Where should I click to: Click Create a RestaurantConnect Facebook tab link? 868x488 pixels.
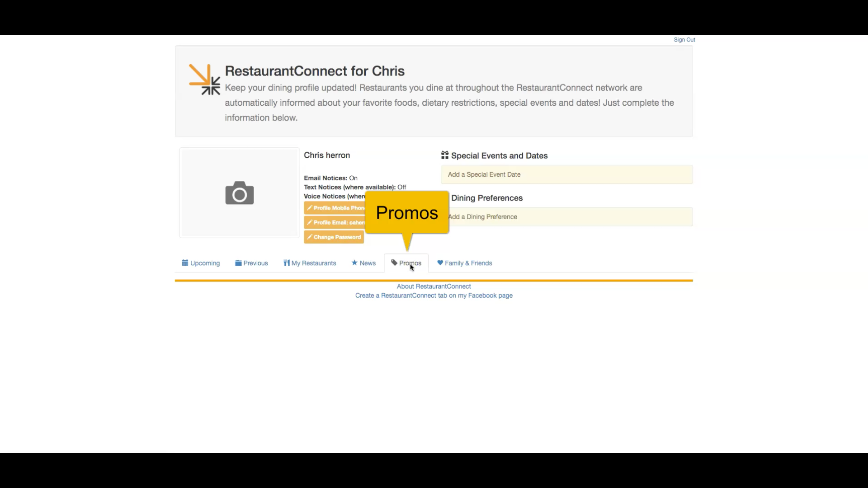(434, 296)
